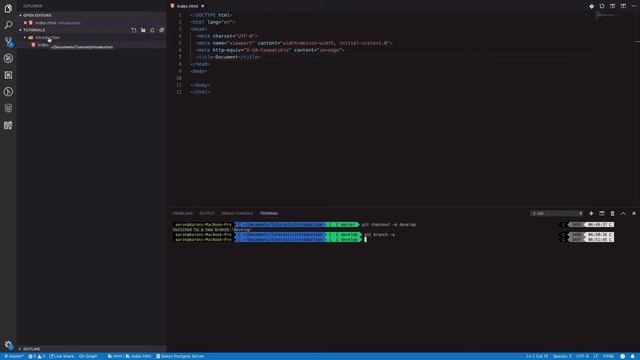
Task: Open errors and warnings count in status bar
Action: (36, 356)
